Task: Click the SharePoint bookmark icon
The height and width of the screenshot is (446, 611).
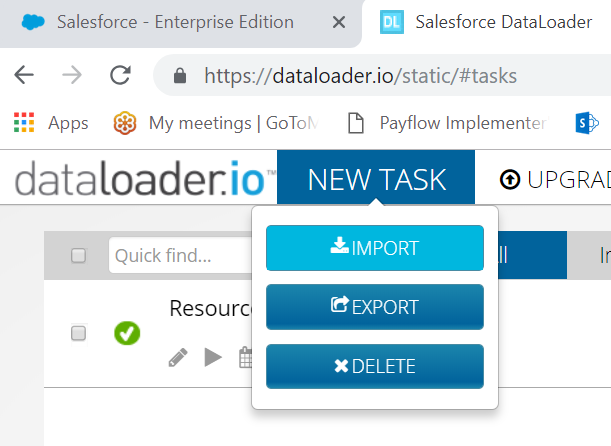Action: (586, 123)
